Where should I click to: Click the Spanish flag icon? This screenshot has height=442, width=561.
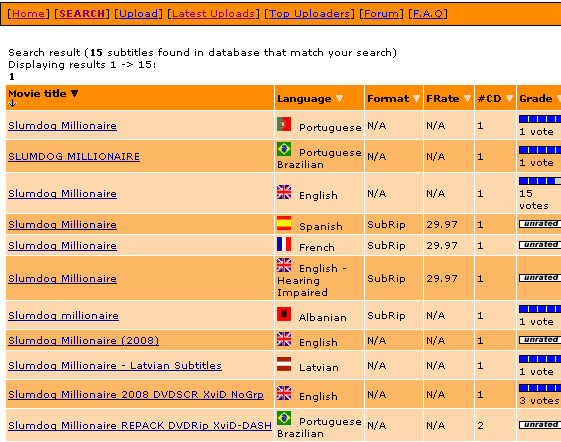pos(284,223)
